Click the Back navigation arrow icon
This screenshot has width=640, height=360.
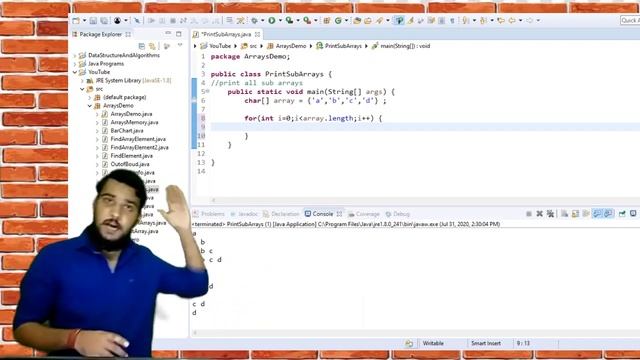pos(512,20)
